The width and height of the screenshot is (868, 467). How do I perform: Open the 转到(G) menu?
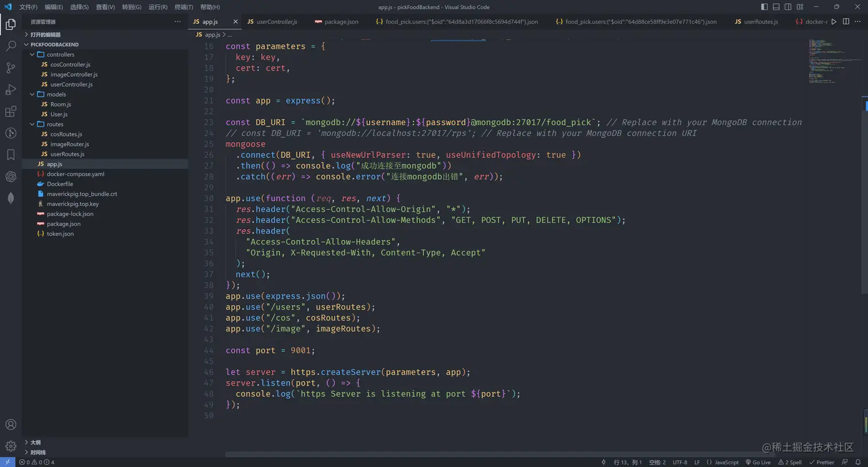pos(131,7)
